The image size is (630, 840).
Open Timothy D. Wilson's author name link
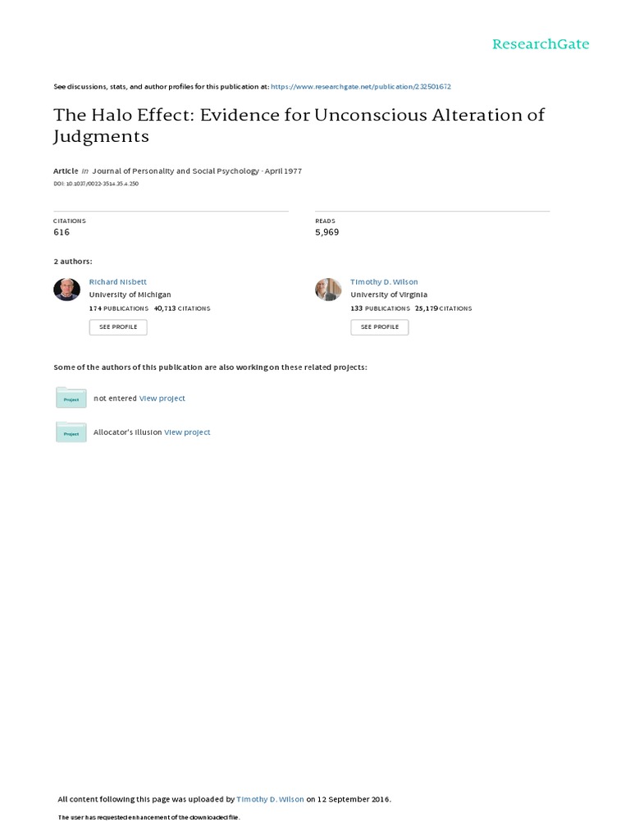click(x=384, y=281)
